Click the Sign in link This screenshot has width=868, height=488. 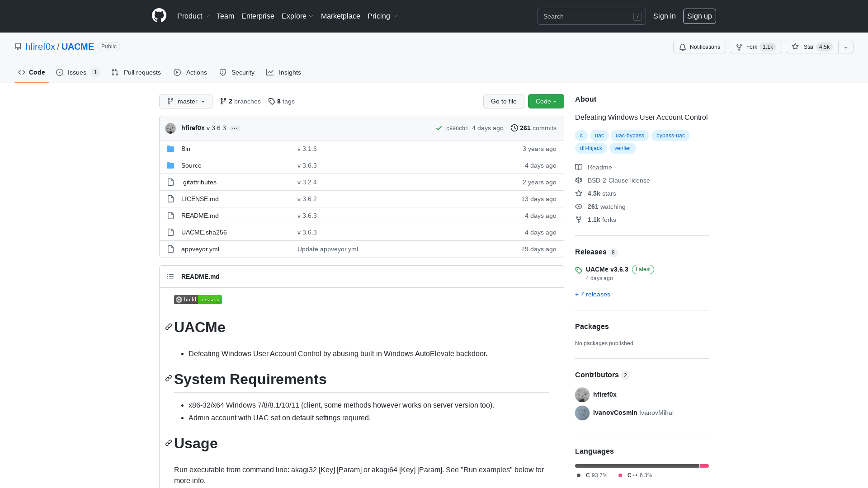click(664, 16)
